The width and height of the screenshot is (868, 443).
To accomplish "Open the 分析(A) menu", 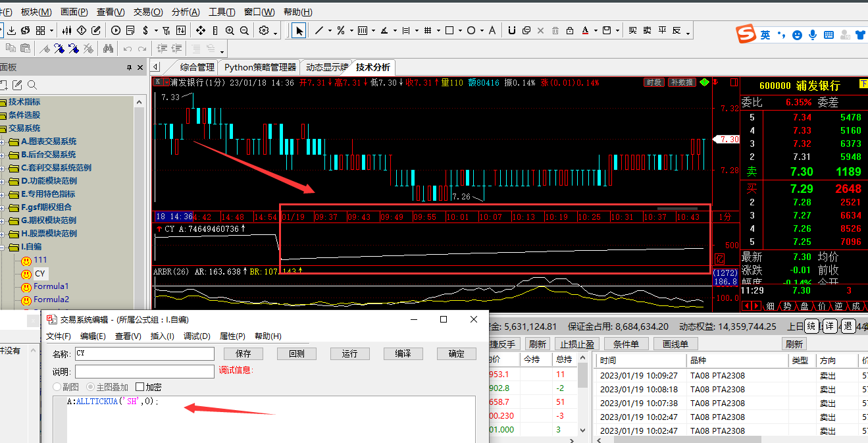I will pyautogui.click(x=185, y=12).
